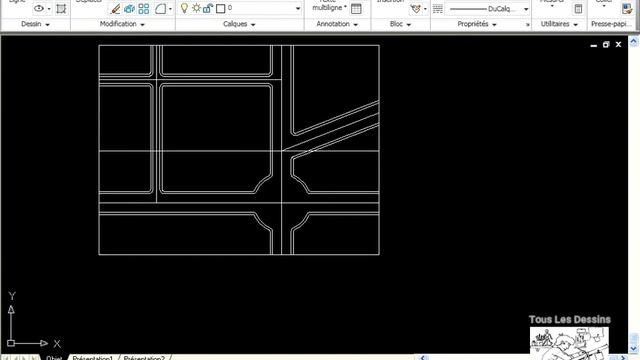Viewport: 640px width, 360px height.
Task: Open the dropdown arrow next to block icon
Action: pos(425,9)
